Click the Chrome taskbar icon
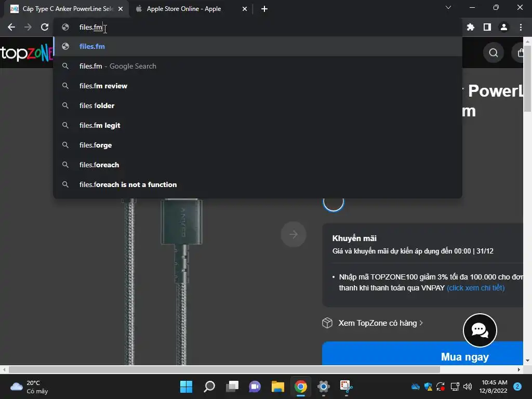532x399 pixels. tap(301, 387)
